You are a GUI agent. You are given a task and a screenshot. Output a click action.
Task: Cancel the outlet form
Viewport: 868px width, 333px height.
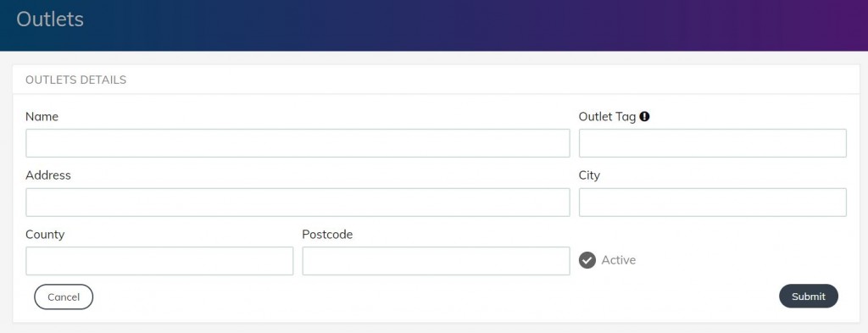tap(64, 297)
